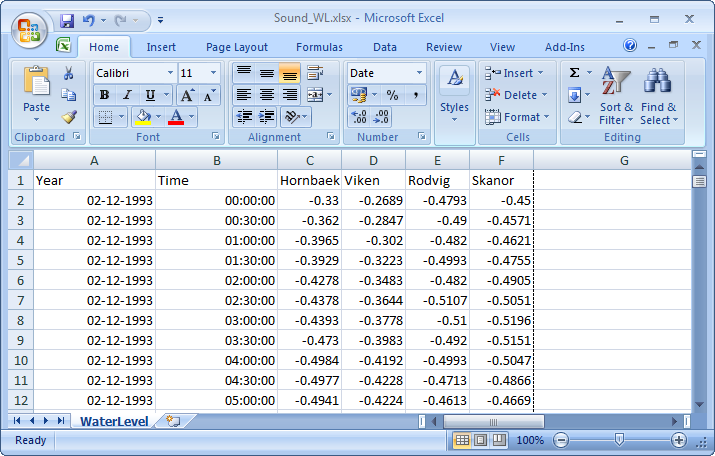Toggle bold formatting

tap(104, 95)
